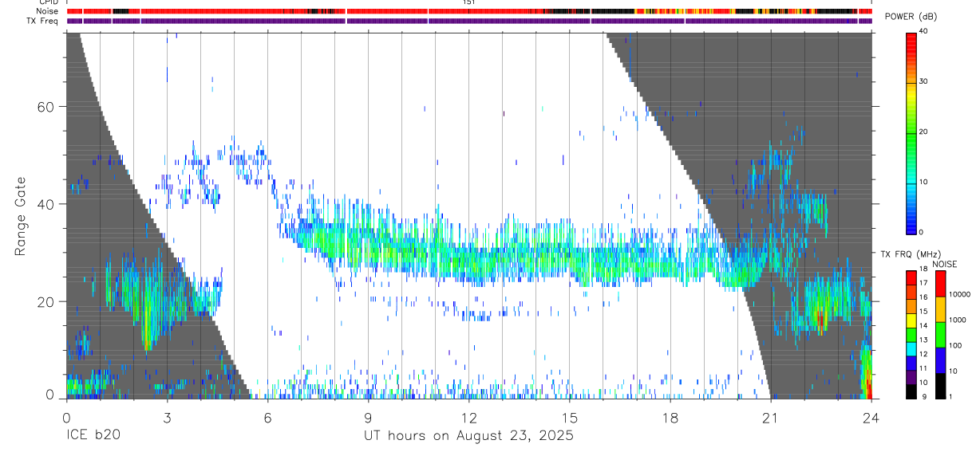The image size is (980, 452).
Task: Click the "Range Gate" y-axis title
Action: 21,216
